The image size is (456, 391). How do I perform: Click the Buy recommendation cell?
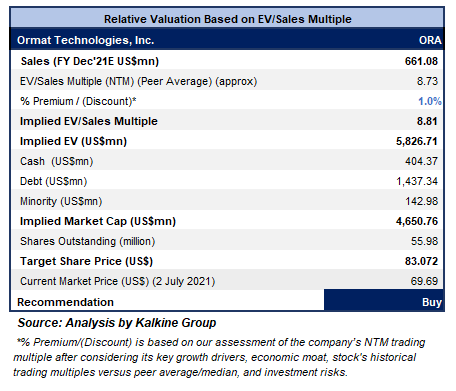(x=384, y=300)
